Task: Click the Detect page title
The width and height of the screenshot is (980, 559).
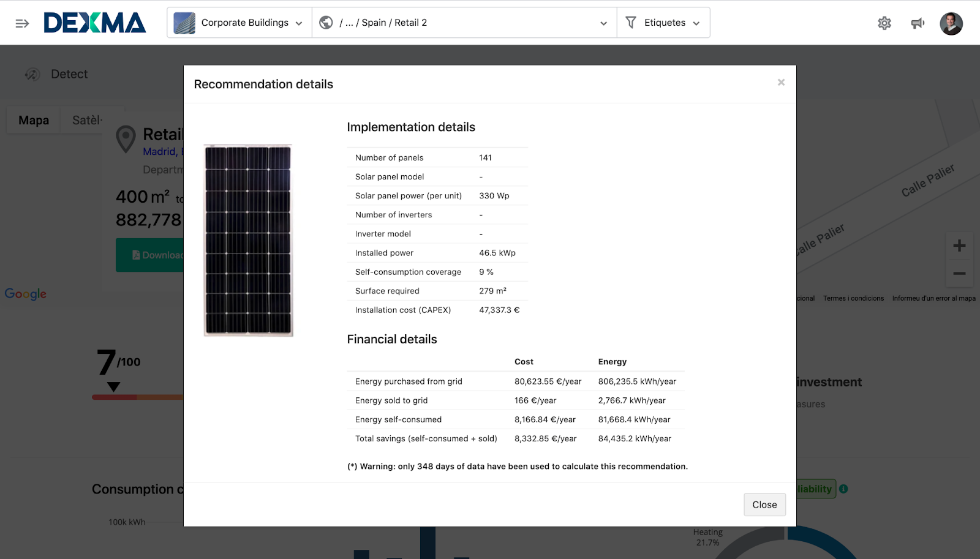Action: pyautogui.click(x=69, y=74)
